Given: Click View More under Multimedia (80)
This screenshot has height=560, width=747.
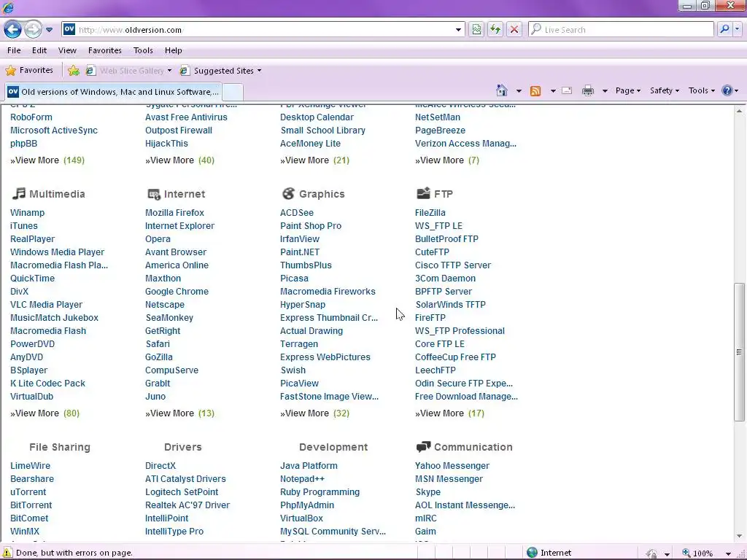Looking at the screenshot, I should (x=44, y=413).
